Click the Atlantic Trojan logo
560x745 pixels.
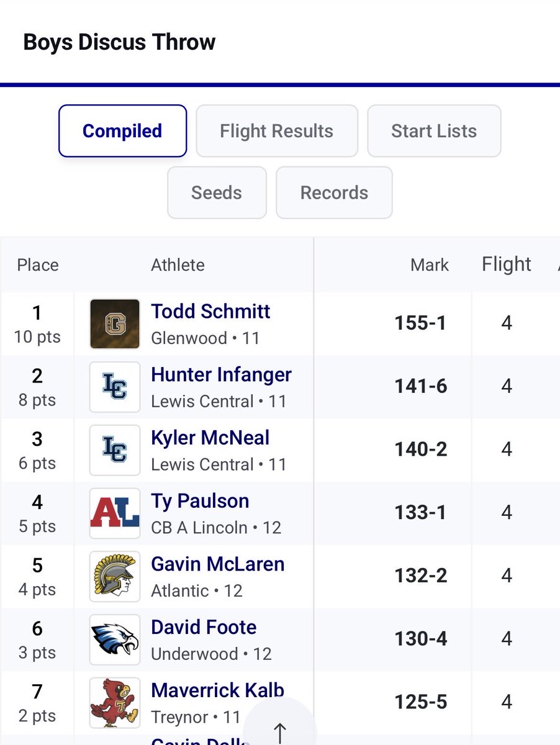114,577
